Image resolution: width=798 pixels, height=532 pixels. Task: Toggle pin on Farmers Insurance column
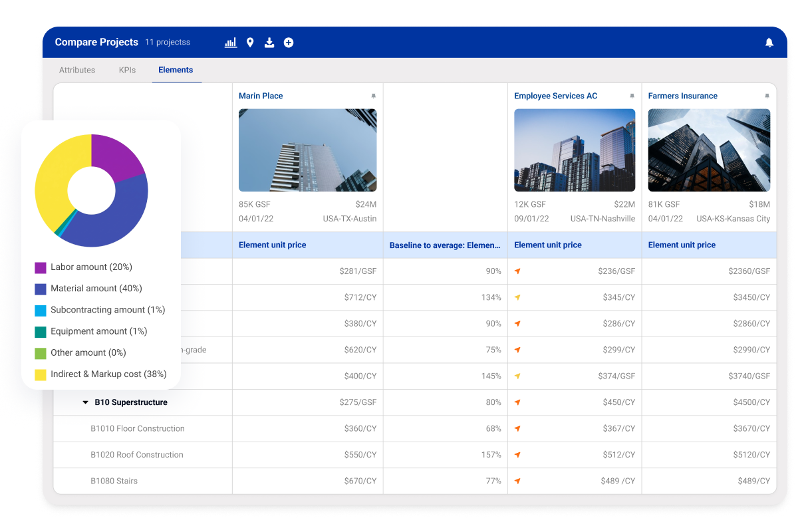[x=767, y=96]
